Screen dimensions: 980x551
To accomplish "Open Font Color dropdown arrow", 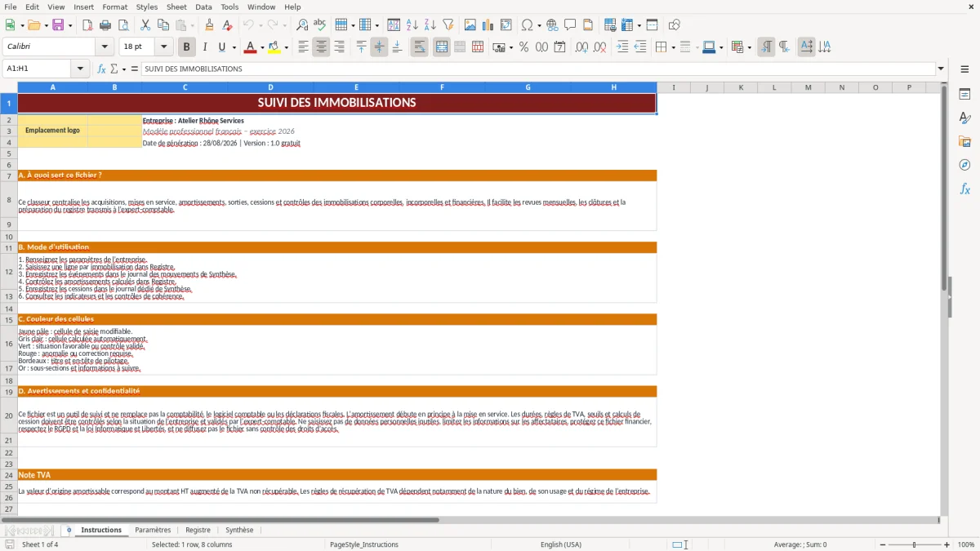I will (x=261, y=47).
